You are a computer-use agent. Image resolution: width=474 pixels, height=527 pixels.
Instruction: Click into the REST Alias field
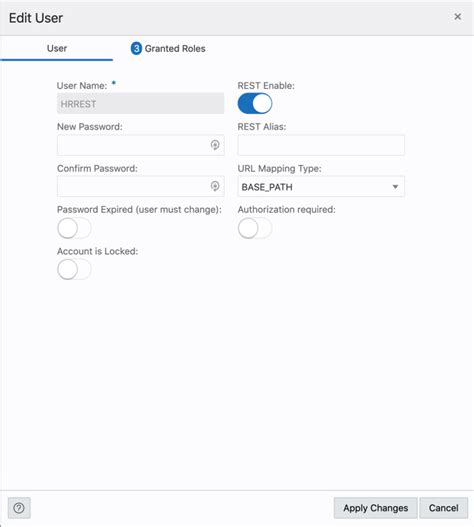coord(321,145)
